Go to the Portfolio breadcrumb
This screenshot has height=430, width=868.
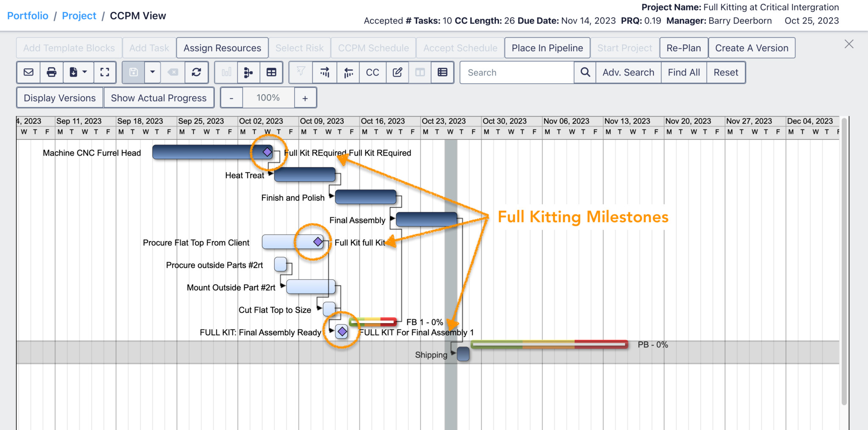coord(28,16)
